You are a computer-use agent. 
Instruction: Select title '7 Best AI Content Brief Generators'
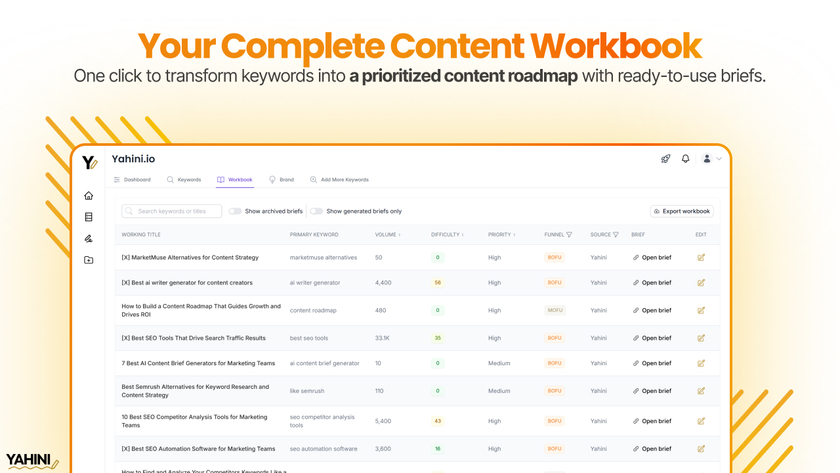coord(198,363)
